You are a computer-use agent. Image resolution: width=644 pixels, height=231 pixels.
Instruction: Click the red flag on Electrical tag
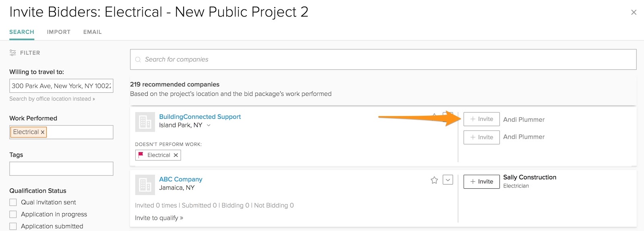[141, 155]
